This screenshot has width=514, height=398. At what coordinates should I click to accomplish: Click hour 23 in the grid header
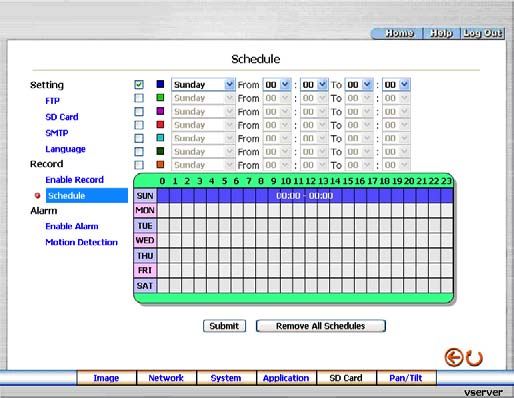pos(446,181)
